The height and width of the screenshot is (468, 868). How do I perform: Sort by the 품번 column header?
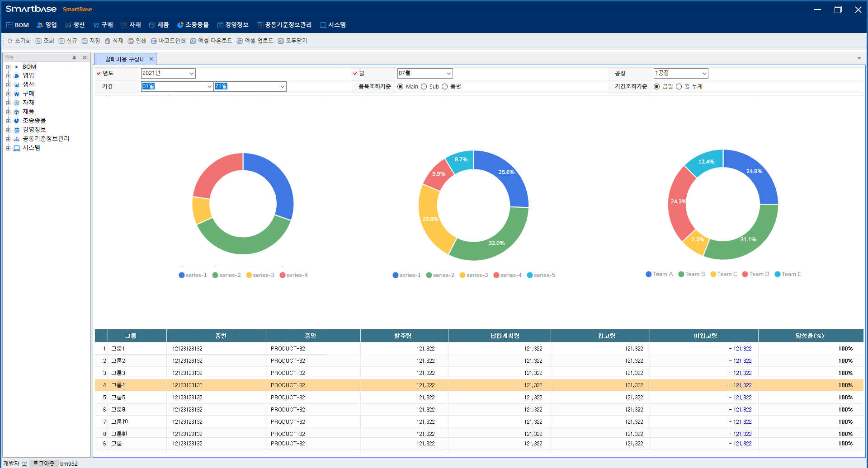point(221,336)
